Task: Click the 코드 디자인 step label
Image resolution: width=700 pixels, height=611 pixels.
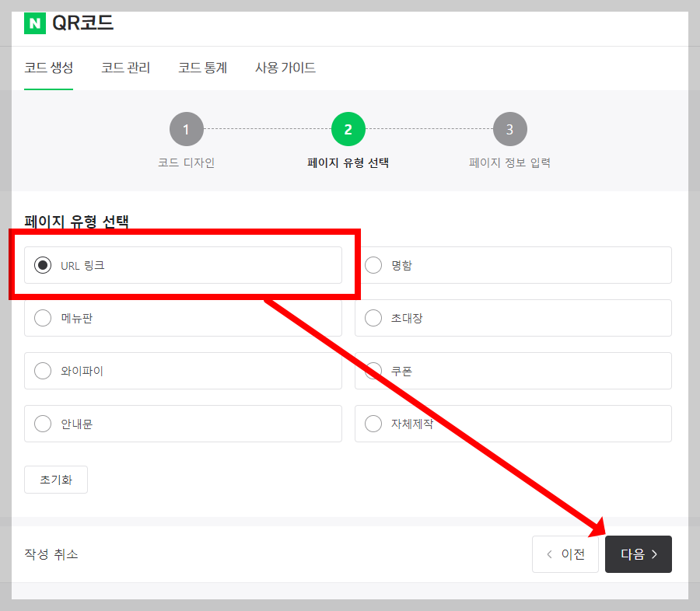Action: (186, 162)
